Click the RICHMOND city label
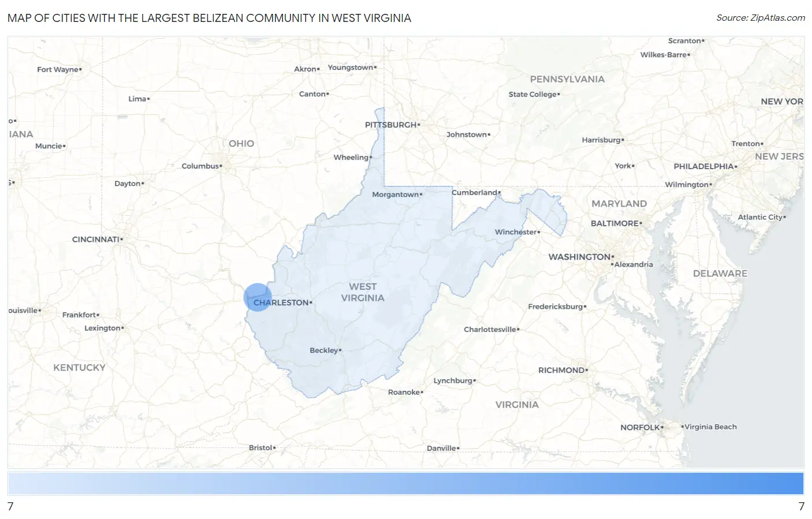The height and width of the screenshot is (519, 812). [561, 370]
